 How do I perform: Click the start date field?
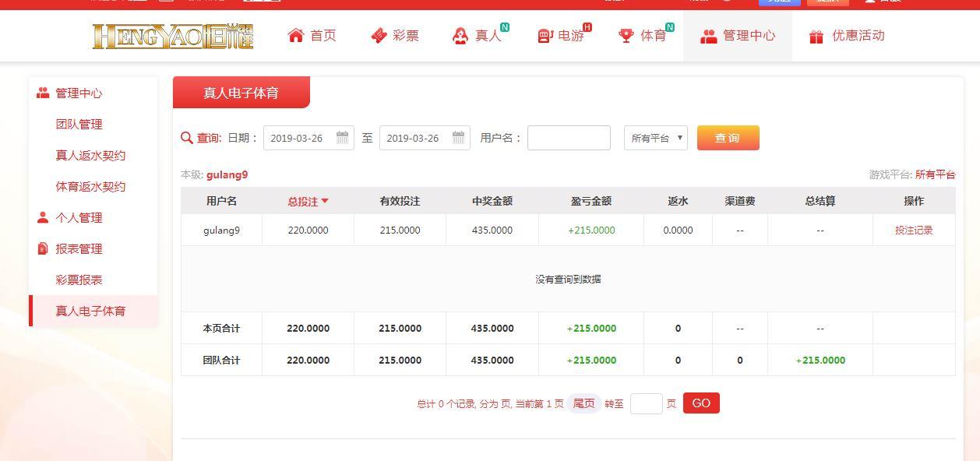[x=308, y=138]
